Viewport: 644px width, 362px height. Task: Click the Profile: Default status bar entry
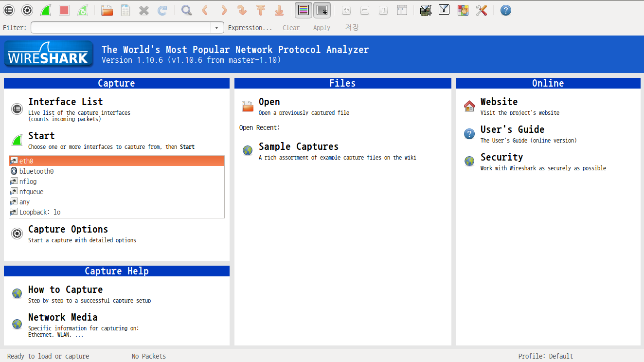546,356
